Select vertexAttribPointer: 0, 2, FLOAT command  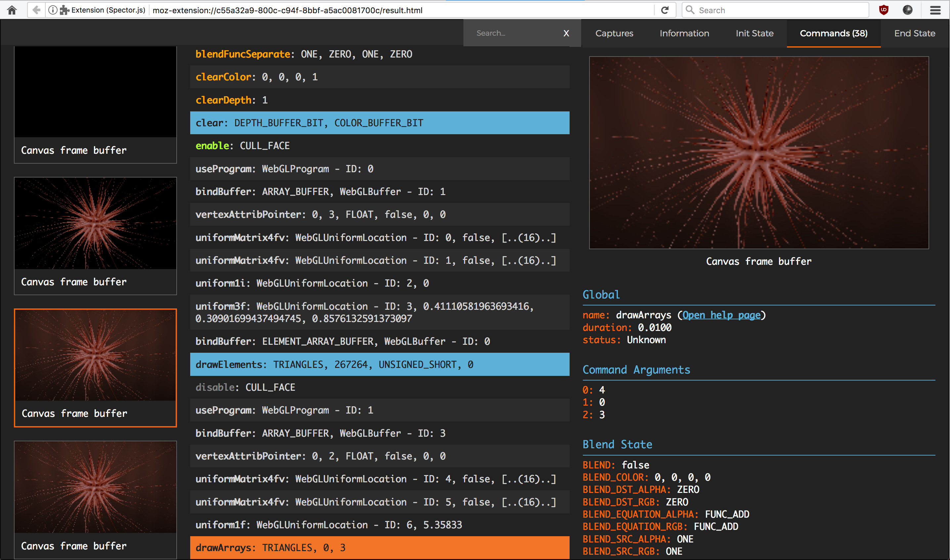click(379, 456)
